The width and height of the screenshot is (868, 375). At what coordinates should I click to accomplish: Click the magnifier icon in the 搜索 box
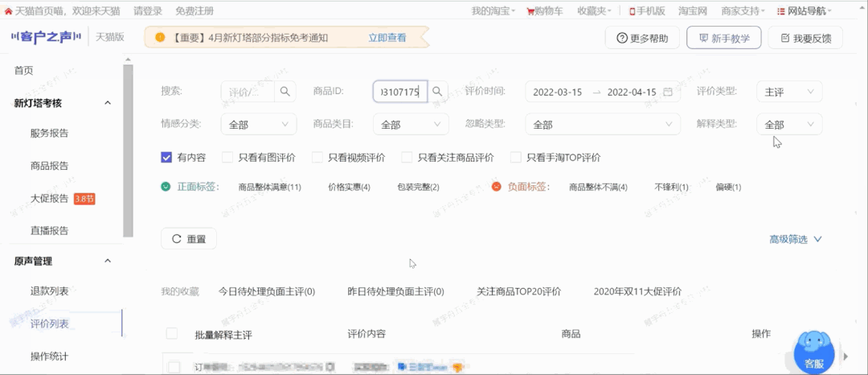click(285, 92)
